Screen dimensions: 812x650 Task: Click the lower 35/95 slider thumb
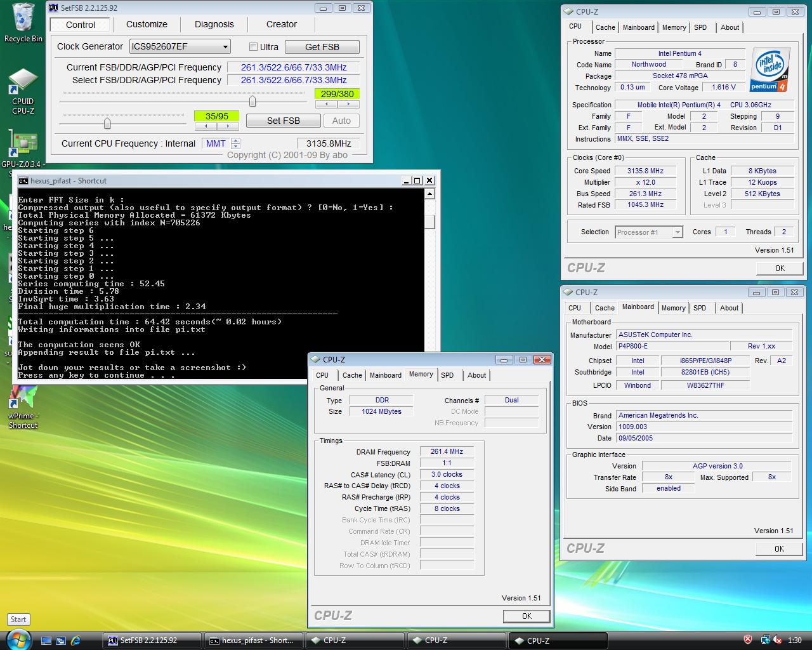[x=107, y=123]
